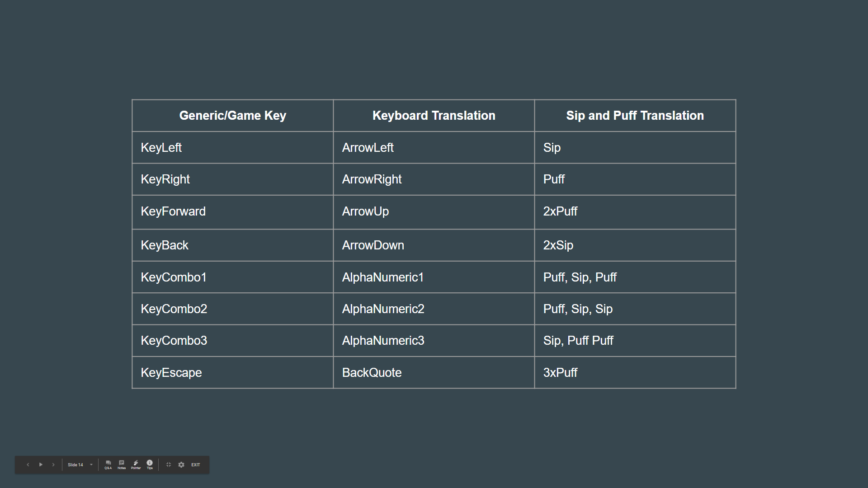
Task: Click the Keyboard Translation column header
Action: [x=434, y=116]
